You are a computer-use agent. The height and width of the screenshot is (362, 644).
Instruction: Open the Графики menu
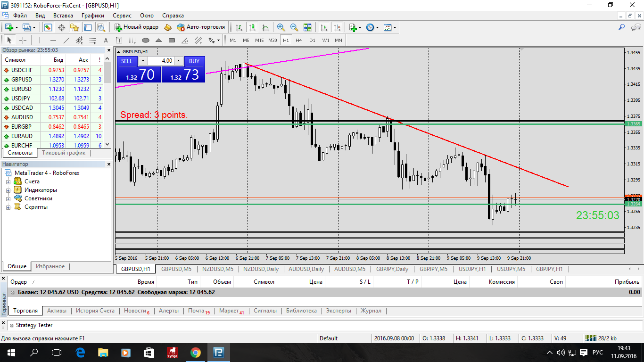(92, 16)
